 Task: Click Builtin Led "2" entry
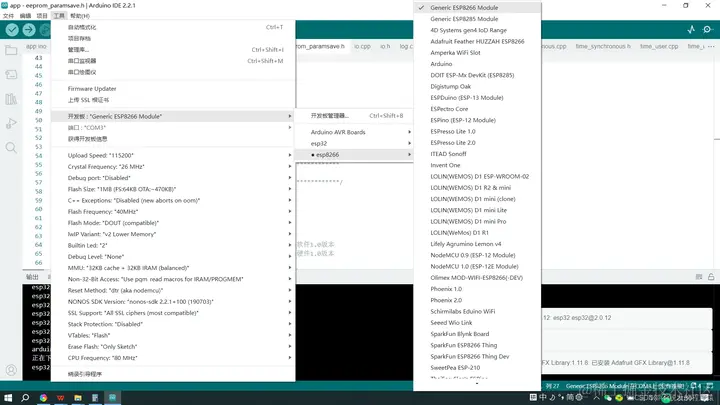point(173,245)
